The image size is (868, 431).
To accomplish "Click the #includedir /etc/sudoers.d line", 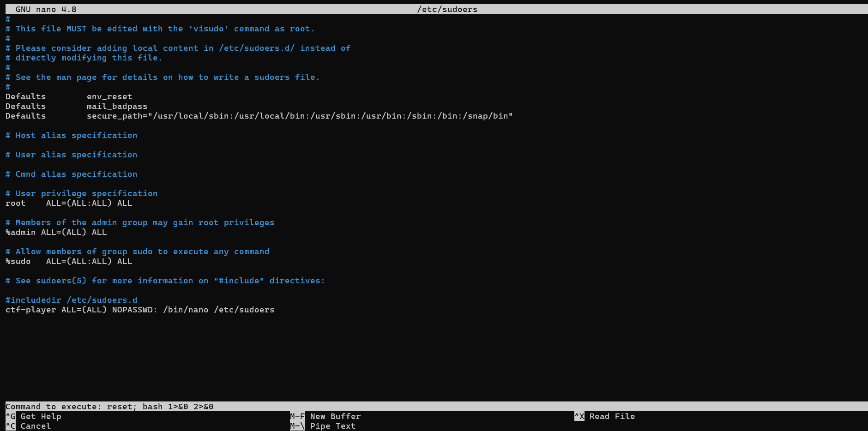I will pos(71,300).
